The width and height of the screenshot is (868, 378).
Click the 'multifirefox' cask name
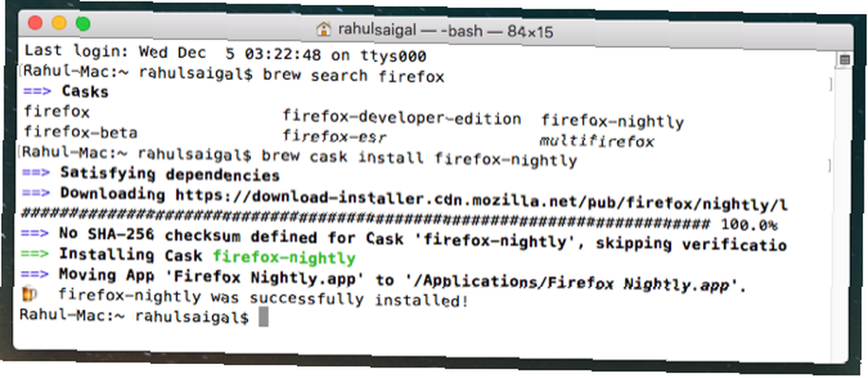click(597, 141)
